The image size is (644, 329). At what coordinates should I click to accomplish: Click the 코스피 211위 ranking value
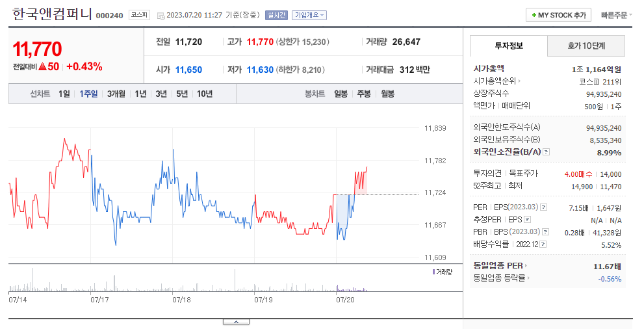coord(600,82)
